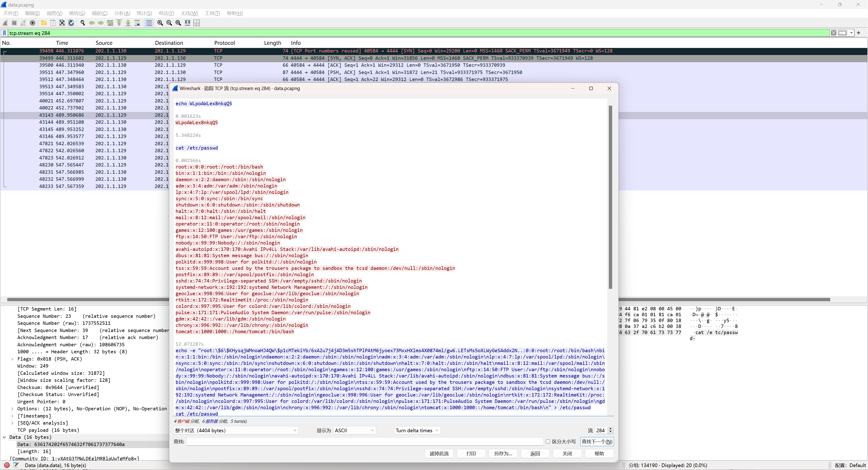Expand the Flags: 0x018 tree item
868x470 pixels.
12,359
